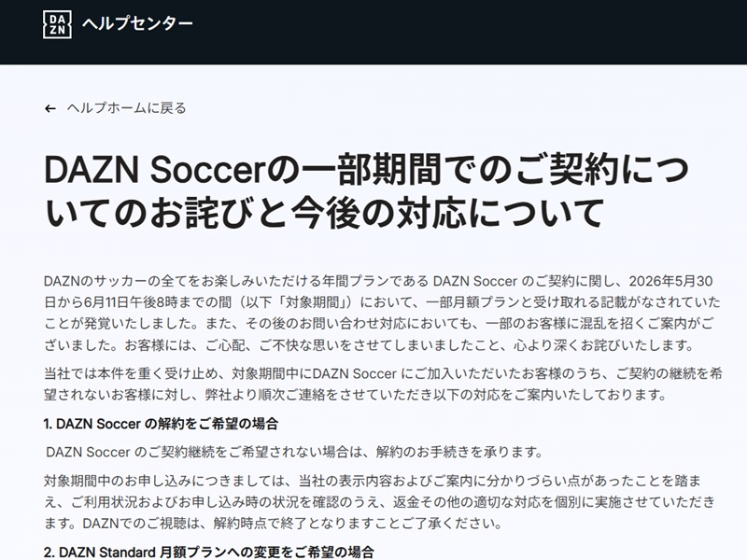Open the ヘルプセンター header title

pos(137,23)
